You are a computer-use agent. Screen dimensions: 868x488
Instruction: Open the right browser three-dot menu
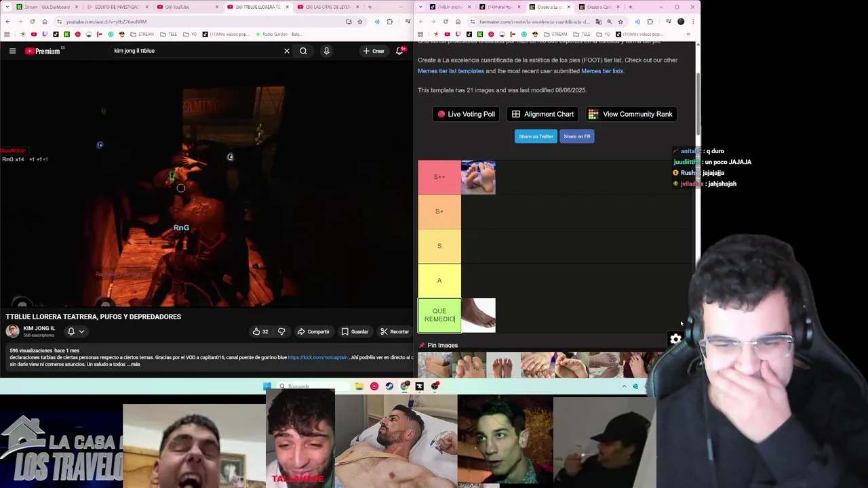[x=692, y=22]
